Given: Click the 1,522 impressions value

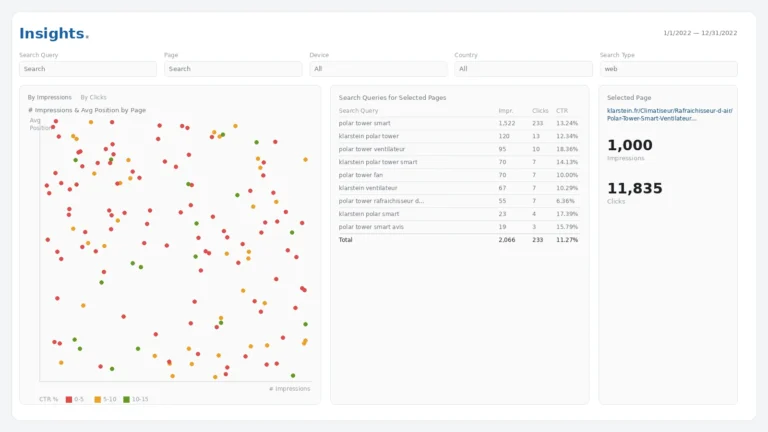Looking at the screenshot, I should point(506,123).
